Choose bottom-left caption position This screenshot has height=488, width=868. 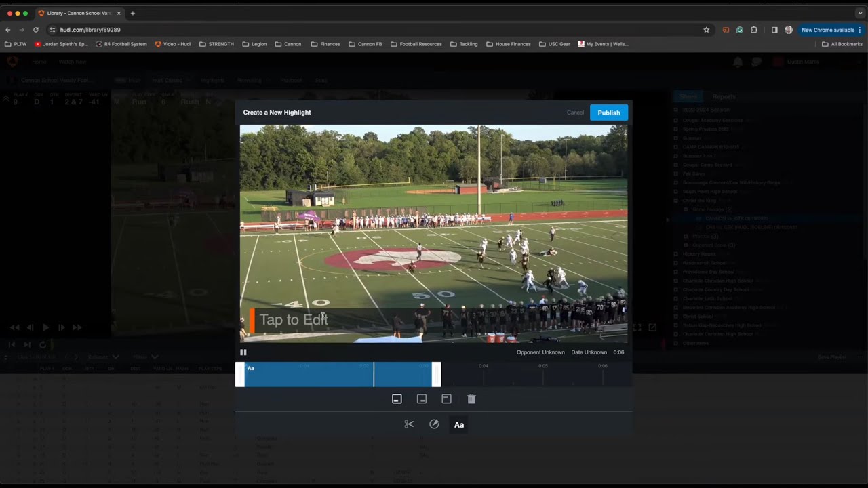pos(397,399)
